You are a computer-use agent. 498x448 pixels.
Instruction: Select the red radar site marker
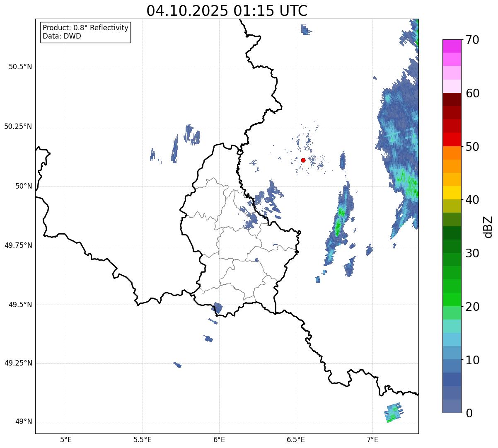coord(303,160)
